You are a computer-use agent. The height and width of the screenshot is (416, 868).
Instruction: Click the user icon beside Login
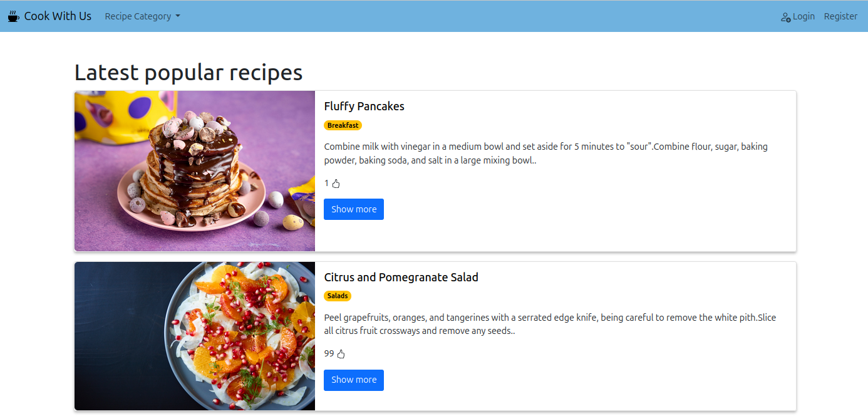click(x=785, y=17)
